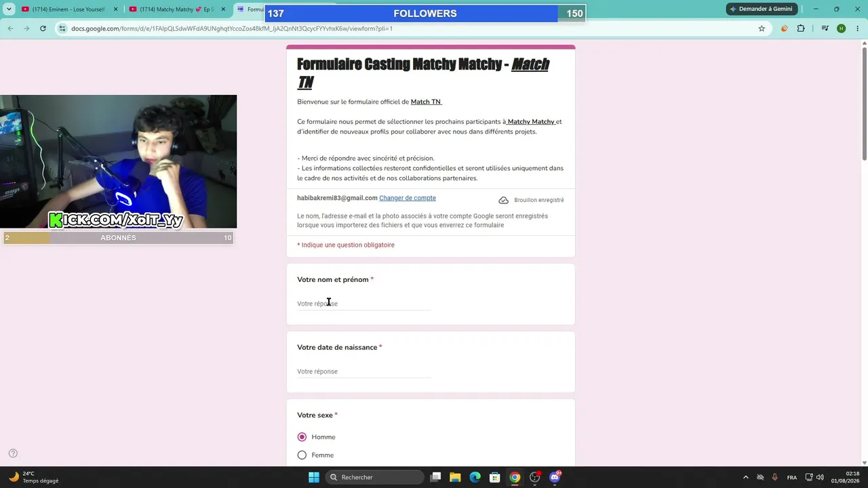868x488 pixels.
Task: Select the Homme radio button
Action: click(302, 437)
